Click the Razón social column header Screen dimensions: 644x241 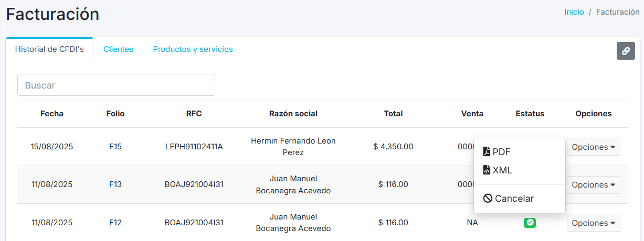tap(293, 114)
